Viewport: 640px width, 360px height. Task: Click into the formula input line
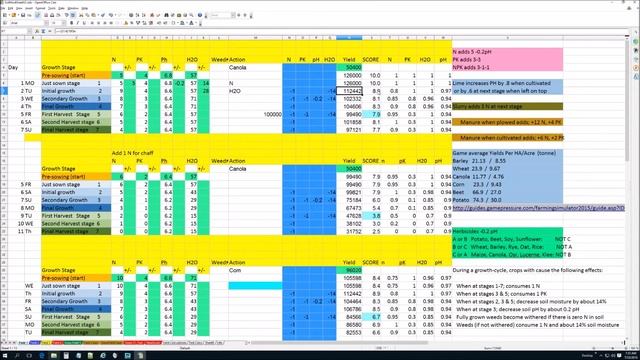[x=341, y=31]
